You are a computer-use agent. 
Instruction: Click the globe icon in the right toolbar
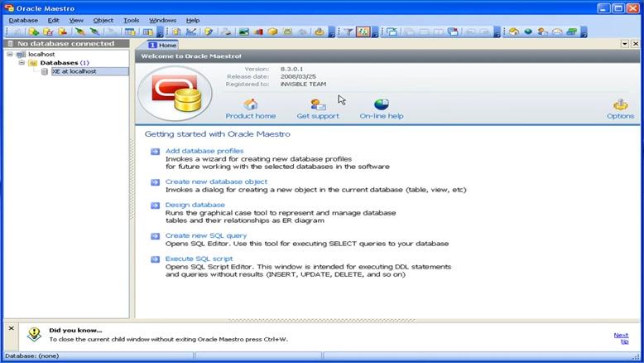click(x=527, y=32)
